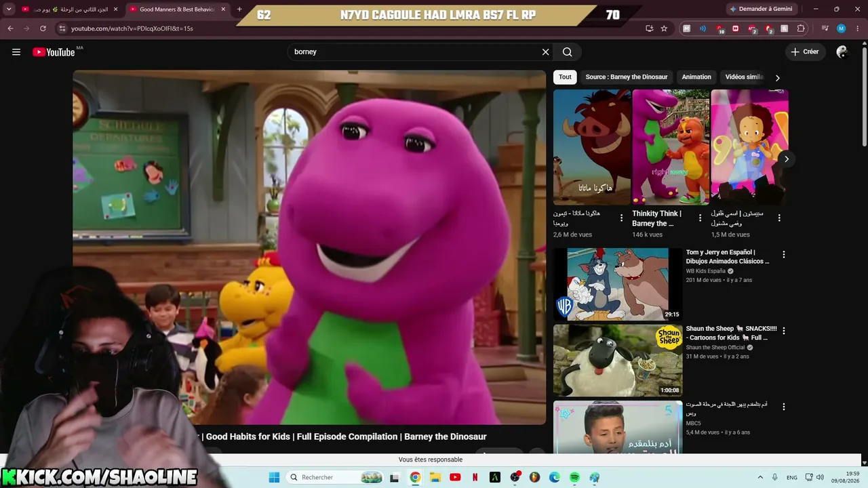Select the Animation filter chip
Screen dimensions: 868x488
click(696, 77)
